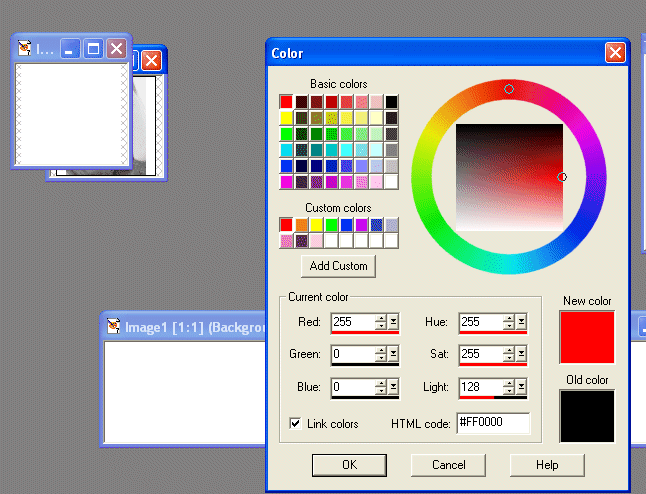Open the Red value slider dropdown

click(x=394, y=321)
